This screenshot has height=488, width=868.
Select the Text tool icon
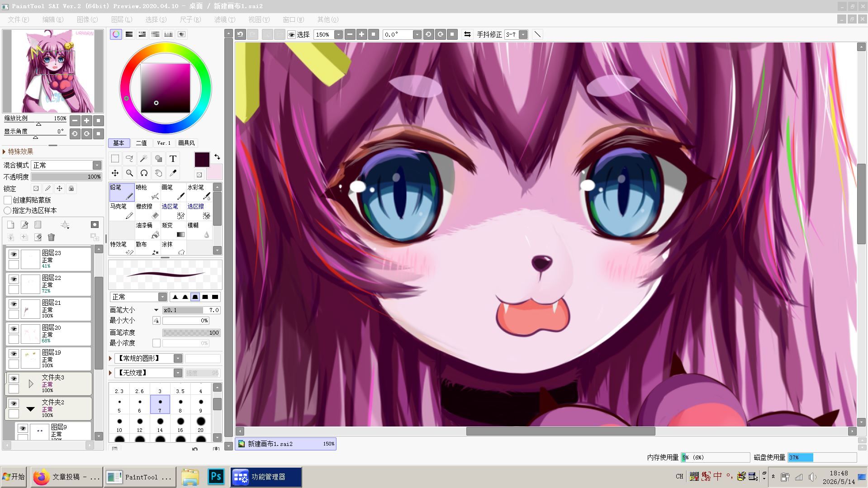point(173,159)
